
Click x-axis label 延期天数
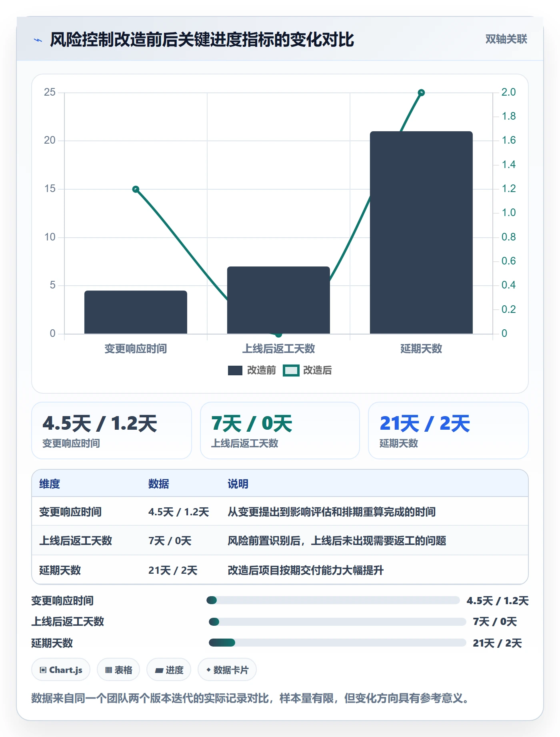point(421,348)
